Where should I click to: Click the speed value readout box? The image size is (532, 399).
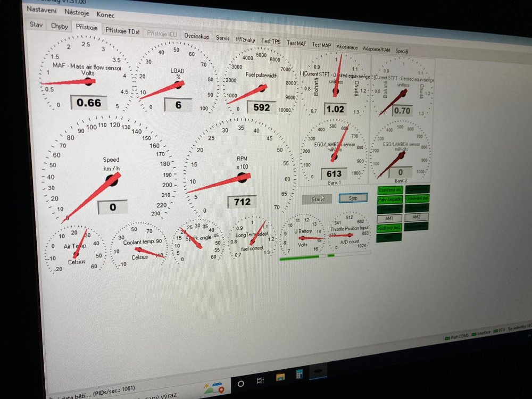112,207
